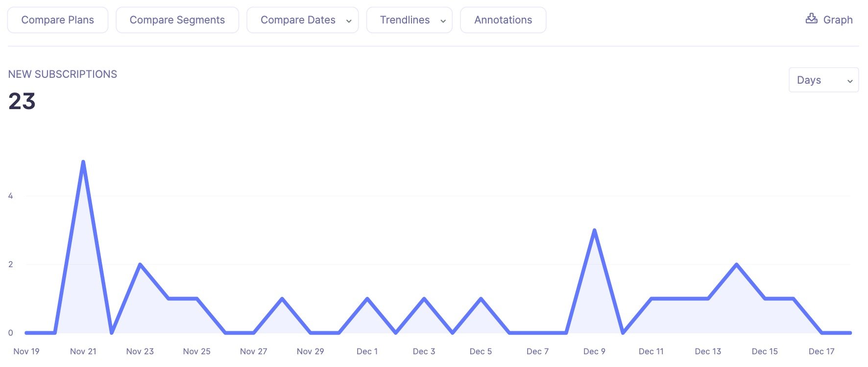Open the Annotations panel

pyautogui.click(x=503, y=20)
